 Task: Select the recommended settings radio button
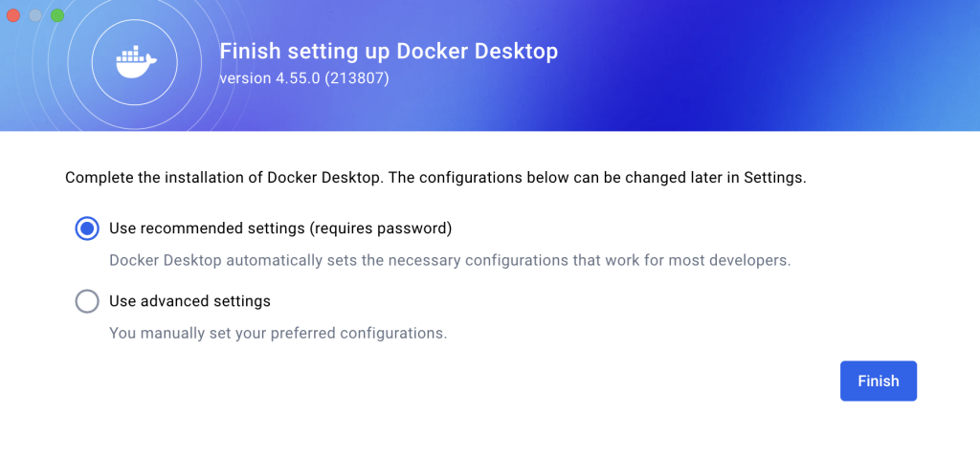tap(87, 229)
